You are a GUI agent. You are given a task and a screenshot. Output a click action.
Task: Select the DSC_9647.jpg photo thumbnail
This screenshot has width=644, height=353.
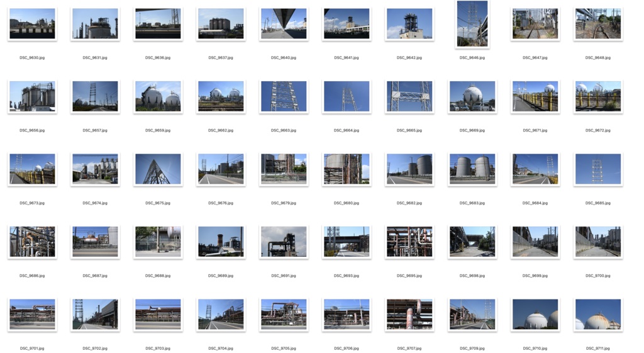pos(535,24)
